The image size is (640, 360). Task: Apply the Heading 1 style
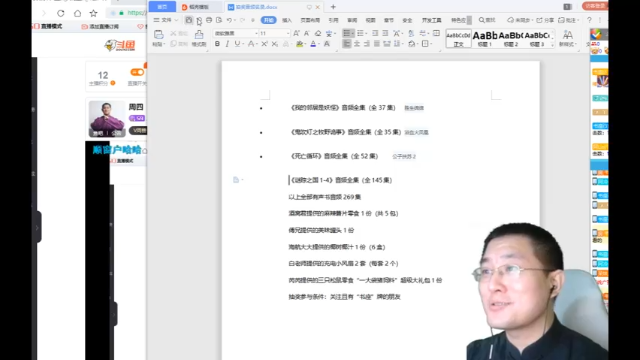485,38
